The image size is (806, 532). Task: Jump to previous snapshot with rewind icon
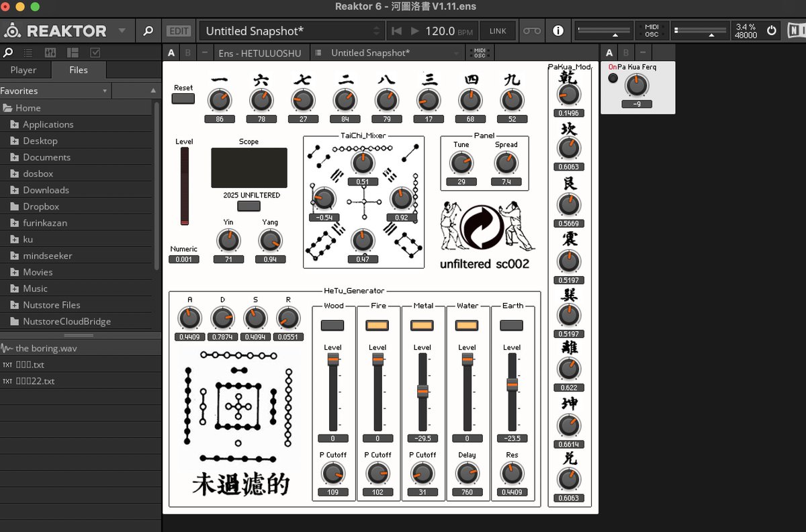(x=396, y=31)
